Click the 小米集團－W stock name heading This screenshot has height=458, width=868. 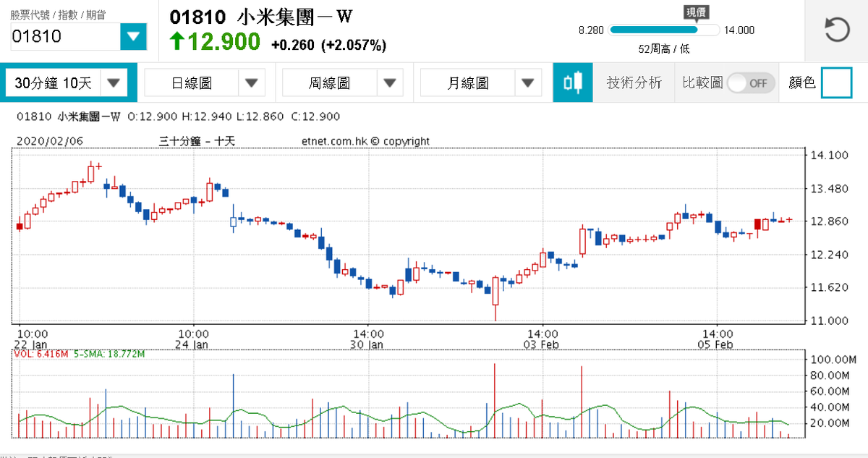[294, 17]
